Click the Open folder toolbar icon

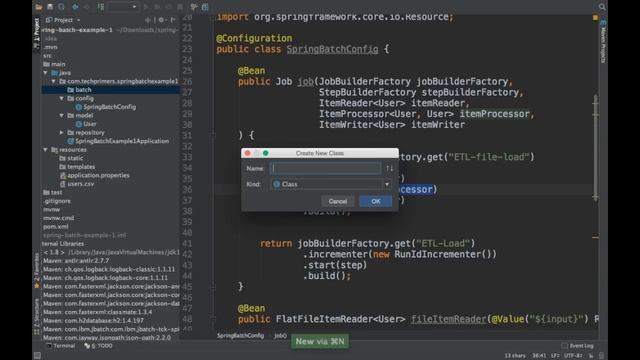39,7
